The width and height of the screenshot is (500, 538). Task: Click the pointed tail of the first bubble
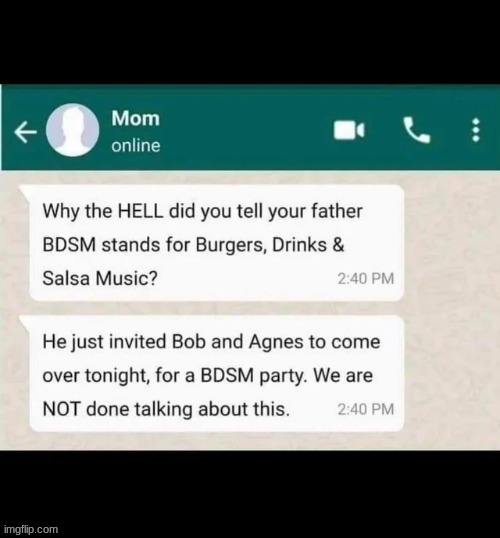click(25, 191)
